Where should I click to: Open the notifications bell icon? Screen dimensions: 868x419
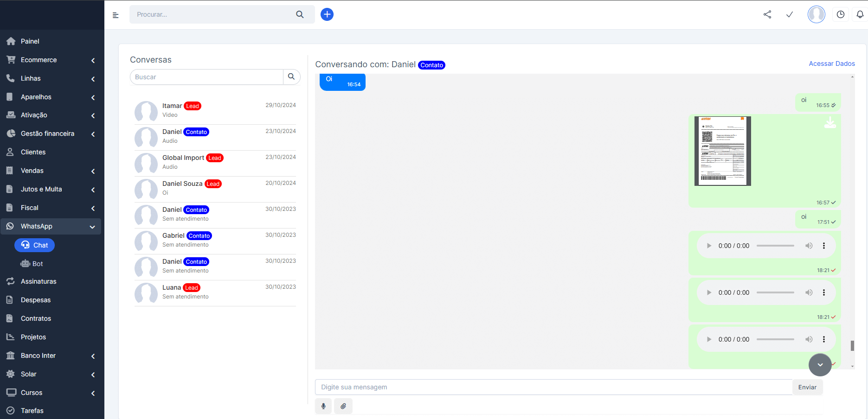(x=860, y=14)
